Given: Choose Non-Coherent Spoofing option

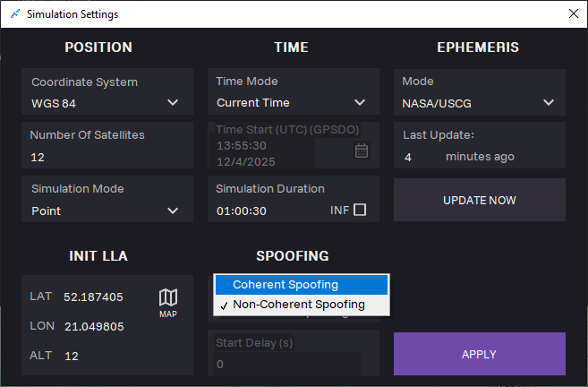Looking at the screenshot, I should coord(301,305).
